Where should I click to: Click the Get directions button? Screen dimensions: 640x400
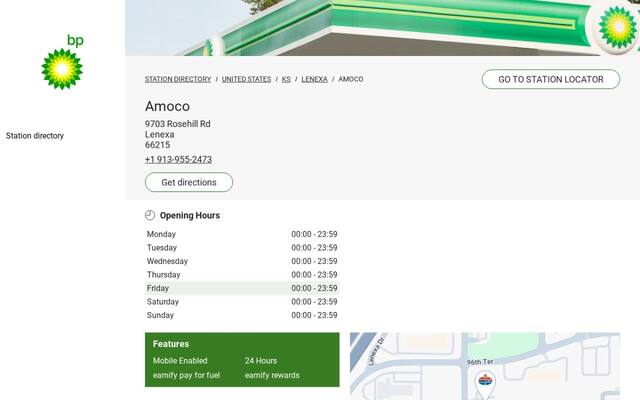(189, 182)
